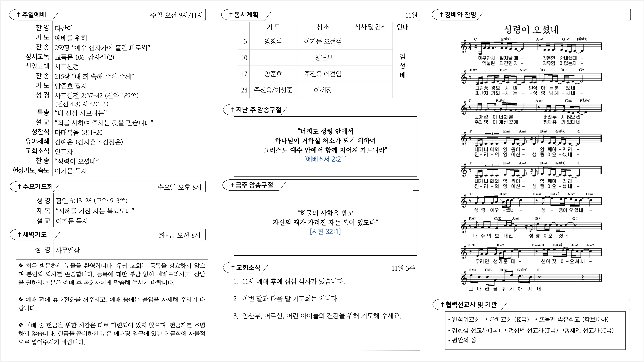Click the sheet music title '성령이 오셨네'
Viewport: 644px width, 362px height.
(x=531, y=30)
